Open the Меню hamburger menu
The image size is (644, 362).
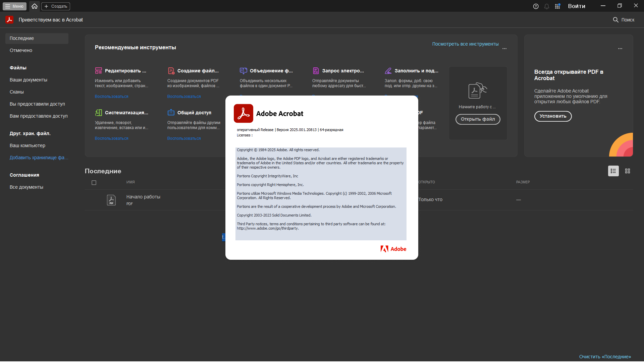click(14, 6)
